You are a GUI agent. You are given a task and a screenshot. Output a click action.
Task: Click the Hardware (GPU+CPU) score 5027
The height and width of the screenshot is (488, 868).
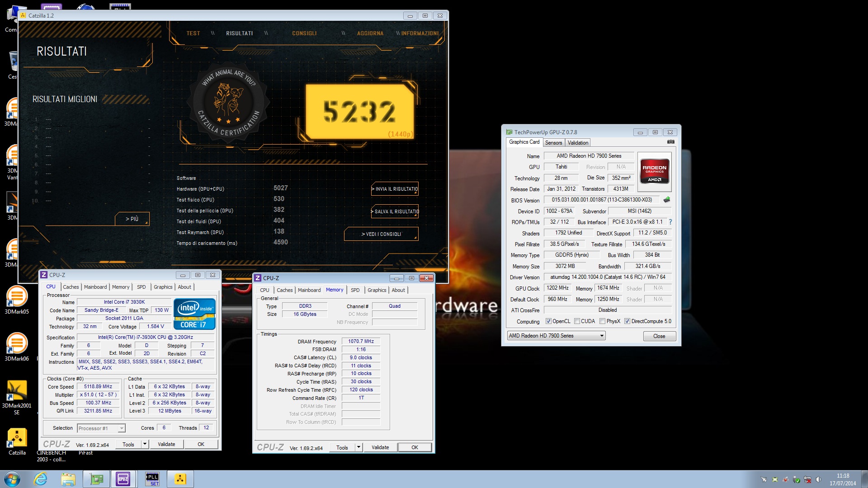click(280, 188)
